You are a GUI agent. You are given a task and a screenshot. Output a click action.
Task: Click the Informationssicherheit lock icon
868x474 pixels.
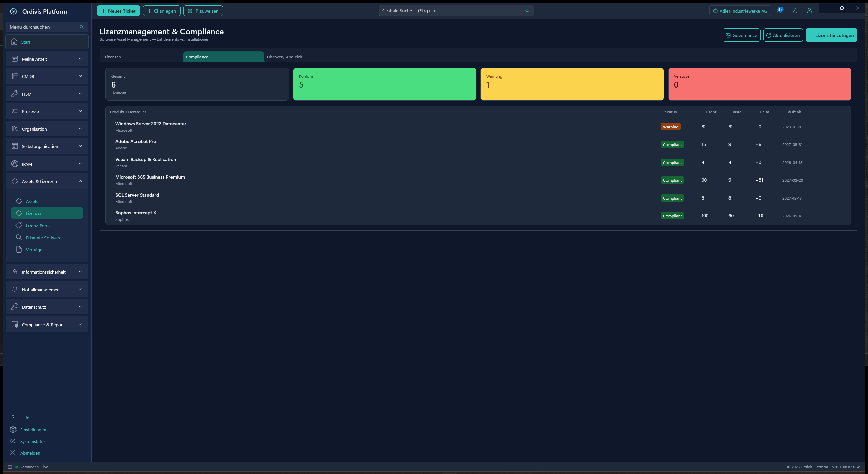click(x=14, y=272)
